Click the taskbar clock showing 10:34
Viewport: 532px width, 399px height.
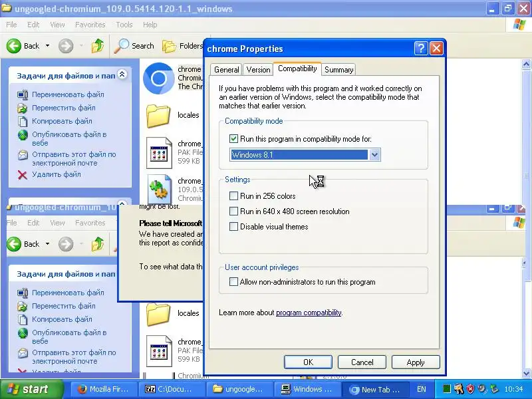point(513,389)
